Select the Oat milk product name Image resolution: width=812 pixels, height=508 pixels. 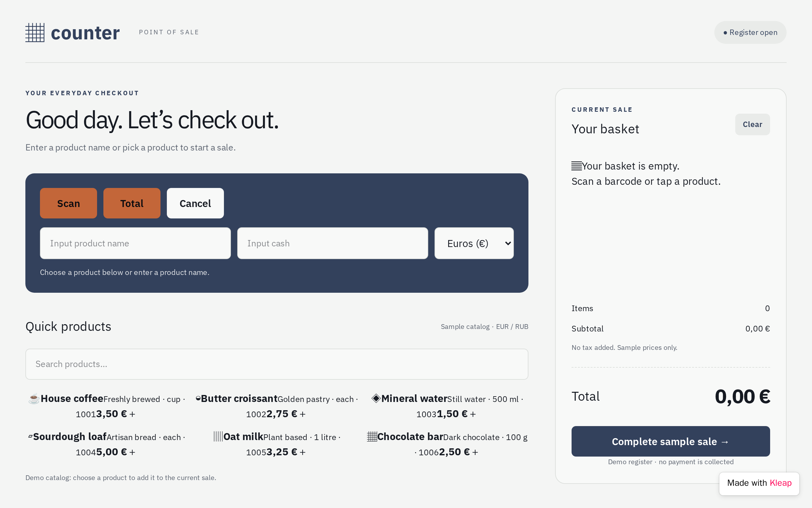[x=243, y=437]
